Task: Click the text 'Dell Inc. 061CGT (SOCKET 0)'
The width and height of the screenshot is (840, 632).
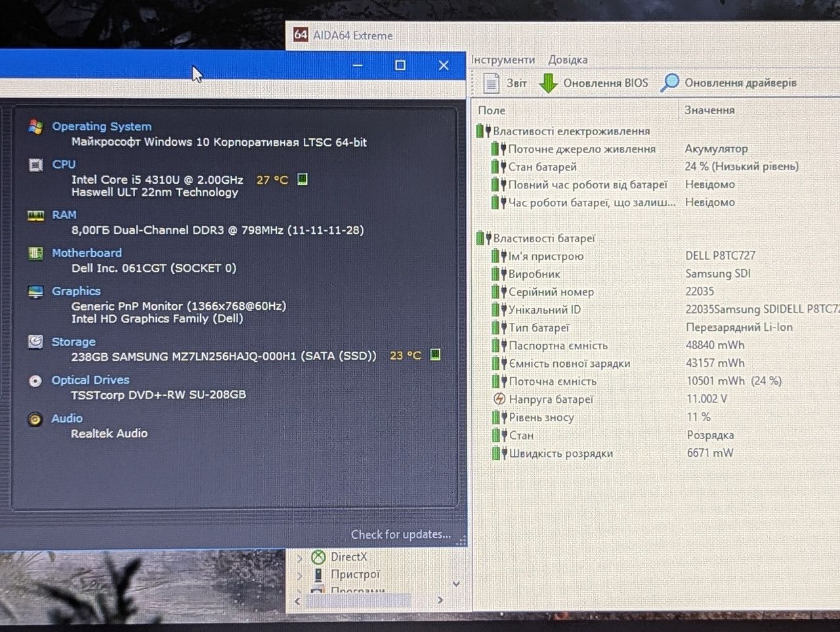Action: point(154,268)
